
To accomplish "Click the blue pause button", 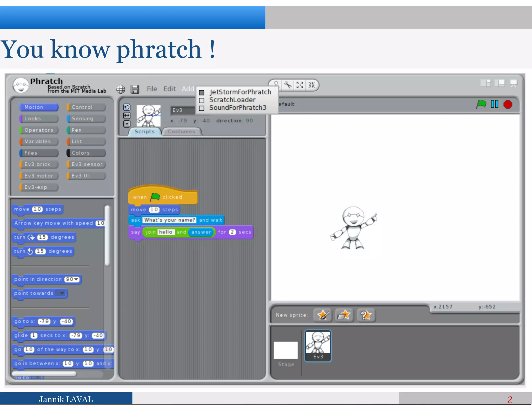I will pyautogui.click(x=495, y=104).
